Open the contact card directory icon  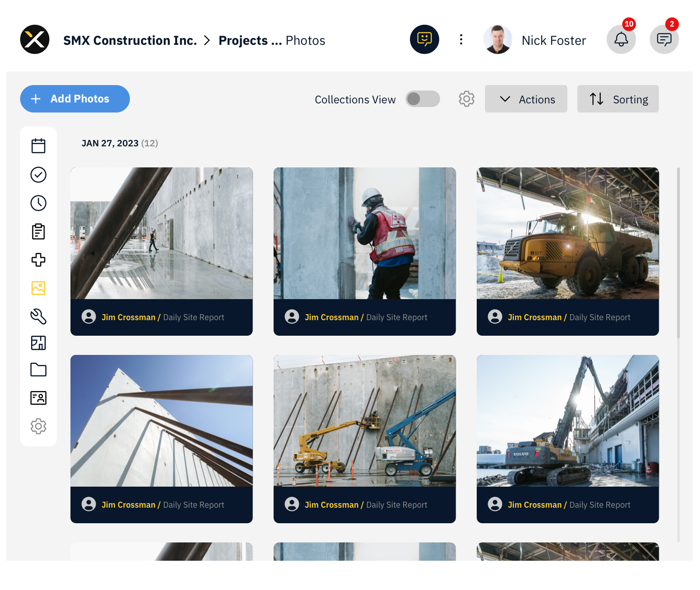point(38,398)
